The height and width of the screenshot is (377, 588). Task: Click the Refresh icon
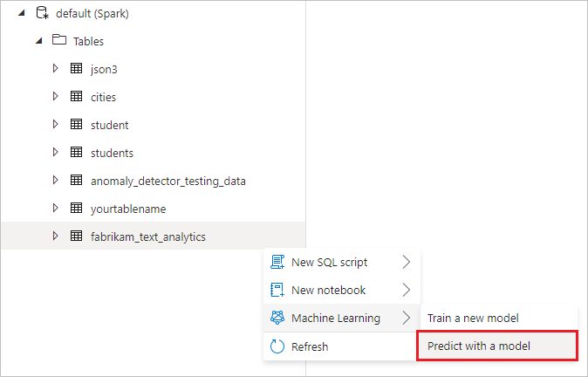[278, 346]
